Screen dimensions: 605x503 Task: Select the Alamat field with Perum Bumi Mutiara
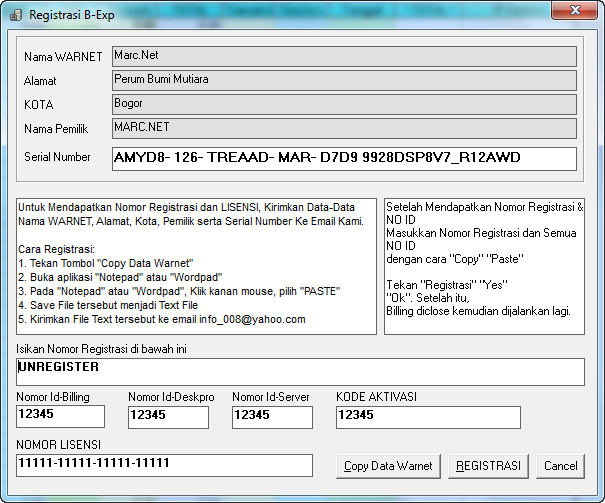click(x=344, y=80)
